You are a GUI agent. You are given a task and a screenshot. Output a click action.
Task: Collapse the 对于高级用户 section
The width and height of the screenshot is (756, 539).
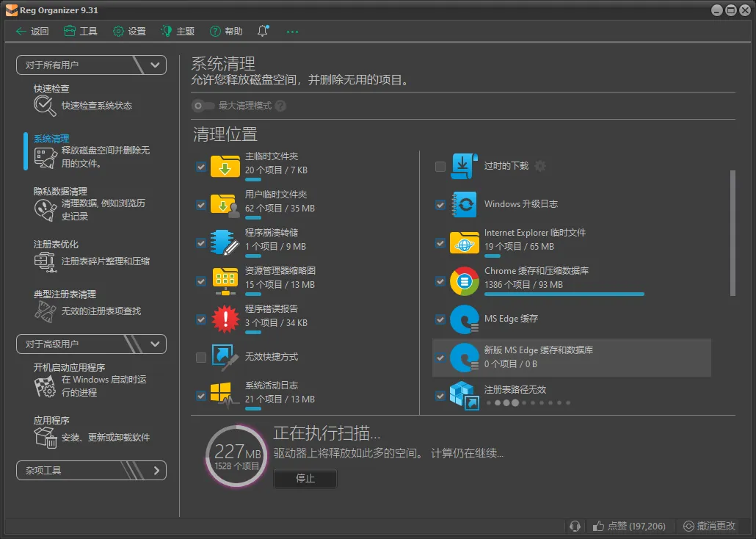point(91,344)
